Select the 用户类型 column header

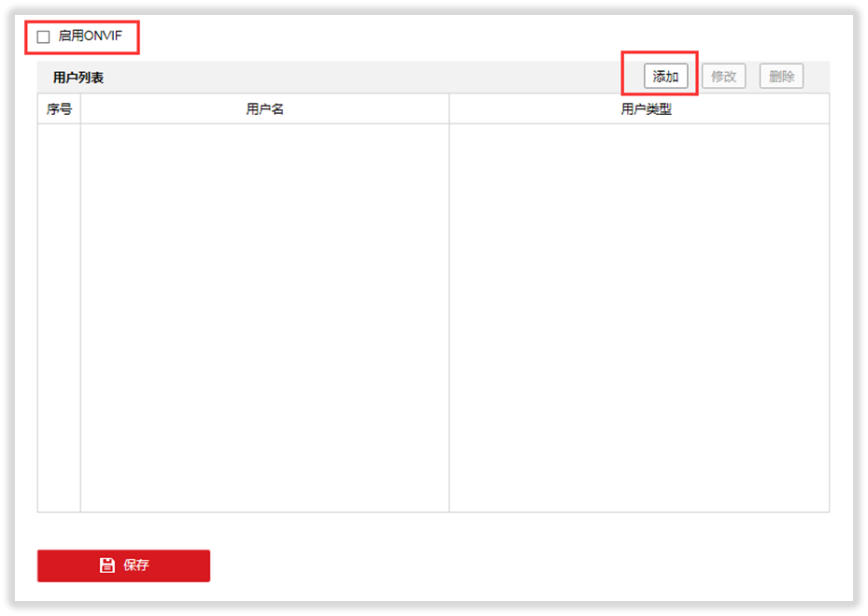point(646,109)
